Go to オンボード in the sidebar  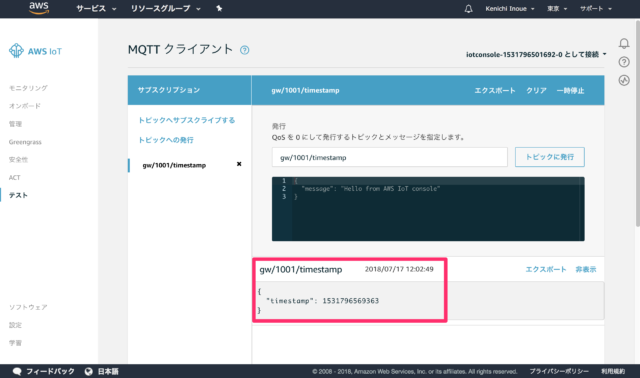pos(25,106)
